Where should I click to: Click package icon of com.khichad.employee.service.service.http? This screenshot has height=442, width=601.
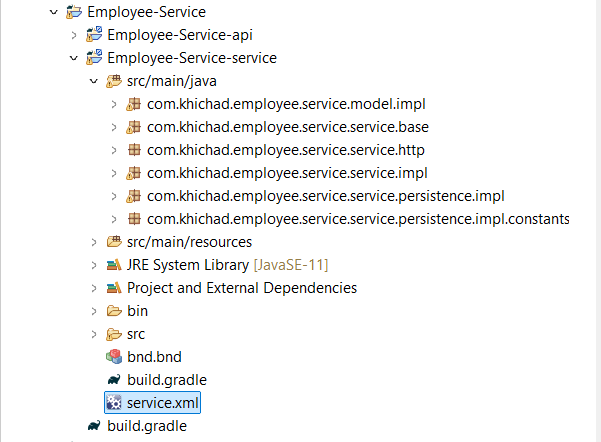[x=134, y=150]
